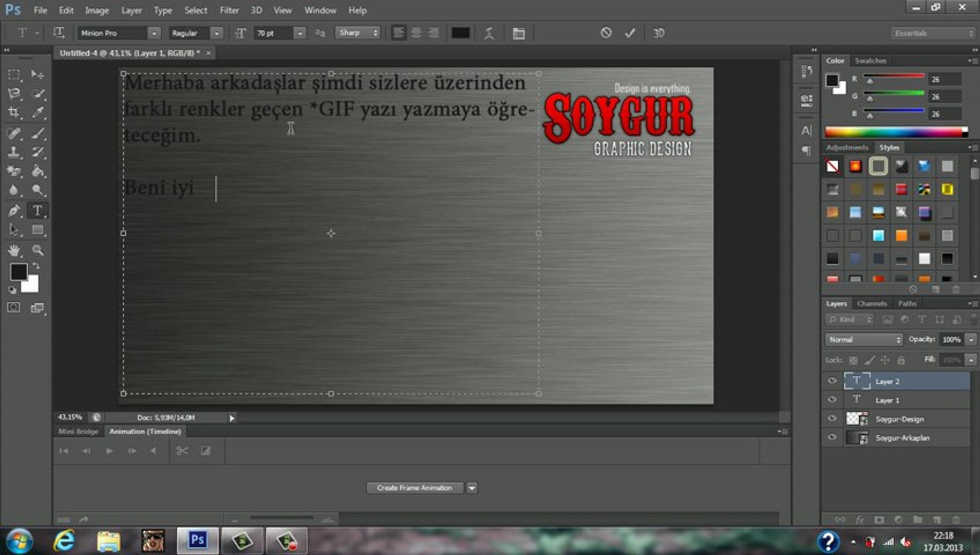Open the anti-aliasing Sharp dropdown
The image size is (980, 555).
point(358,33)
